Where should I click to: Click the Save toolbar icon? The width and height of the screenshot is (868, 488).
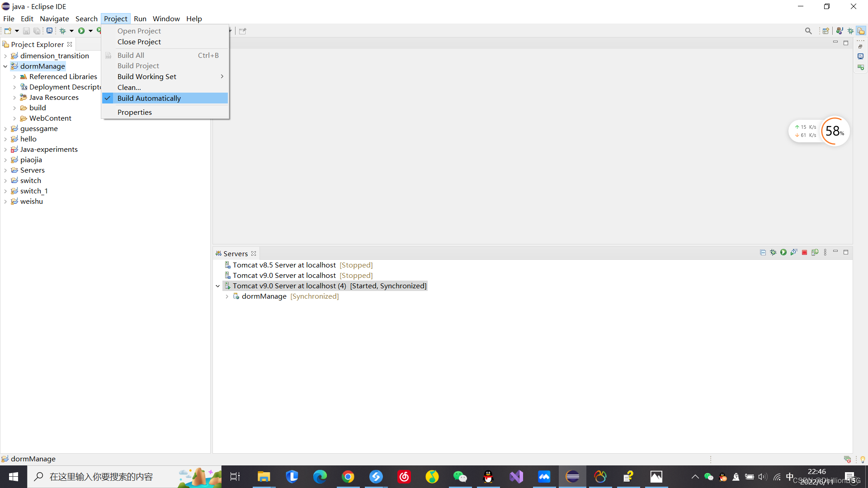coord(26,31)
